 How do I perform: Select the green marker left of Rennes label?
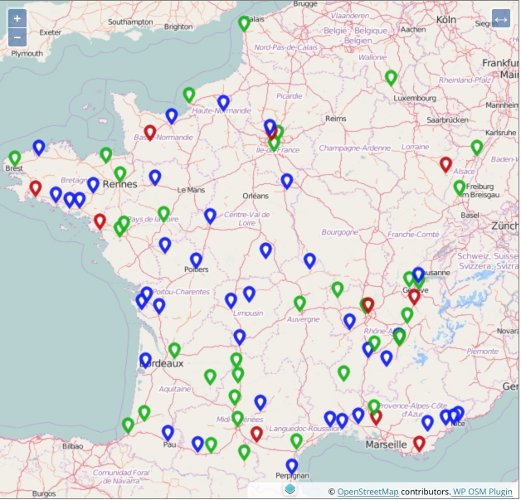point(120,175)
